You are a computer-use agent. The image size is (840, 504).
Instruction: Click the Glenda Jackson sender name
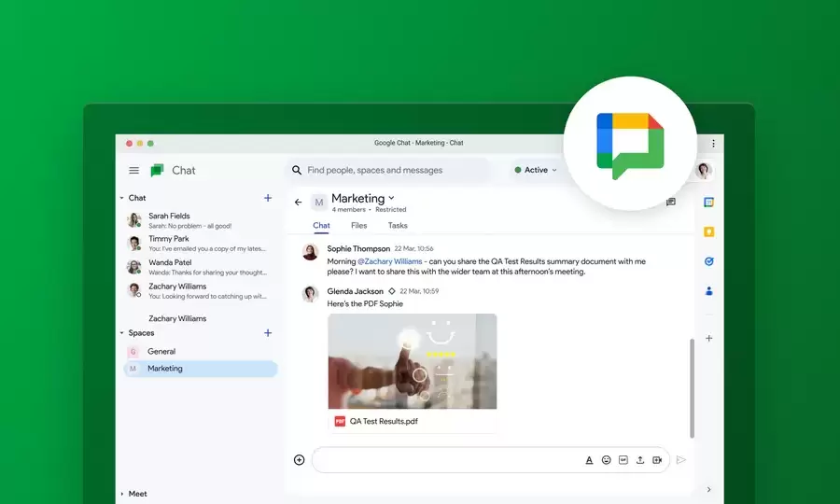pos(356,291)
